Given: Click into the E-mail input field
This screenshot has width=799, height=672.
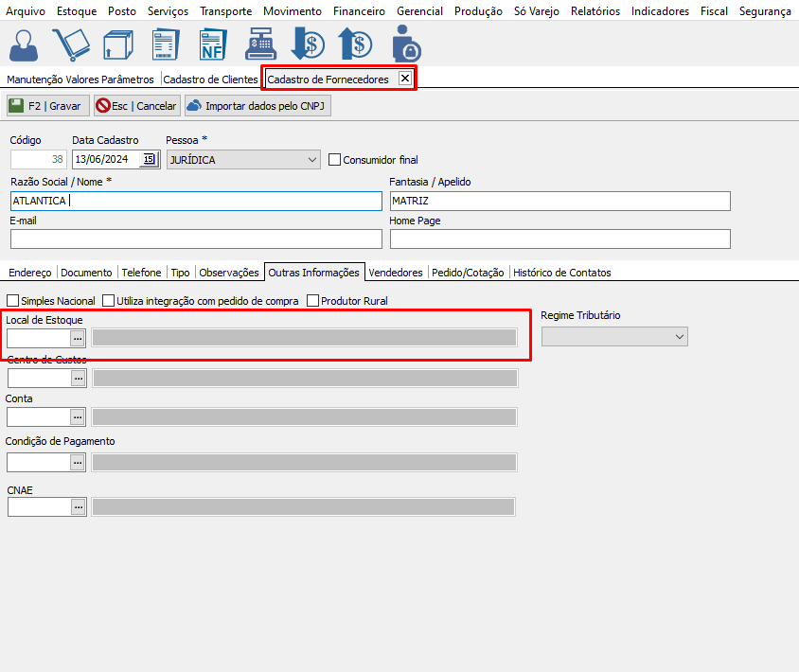Looking at the screenshot, I should tap(196, 239).
